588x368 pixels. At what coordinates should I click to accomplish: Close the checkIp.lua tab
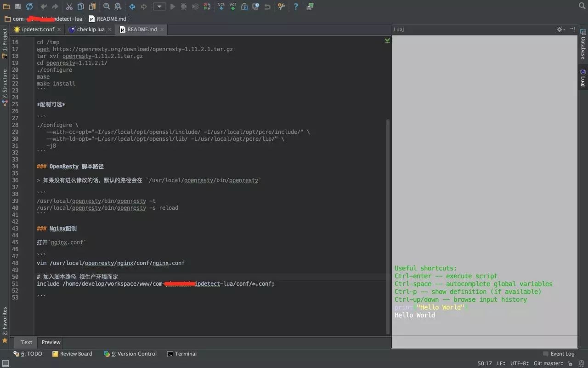click(x=109, y=29)
